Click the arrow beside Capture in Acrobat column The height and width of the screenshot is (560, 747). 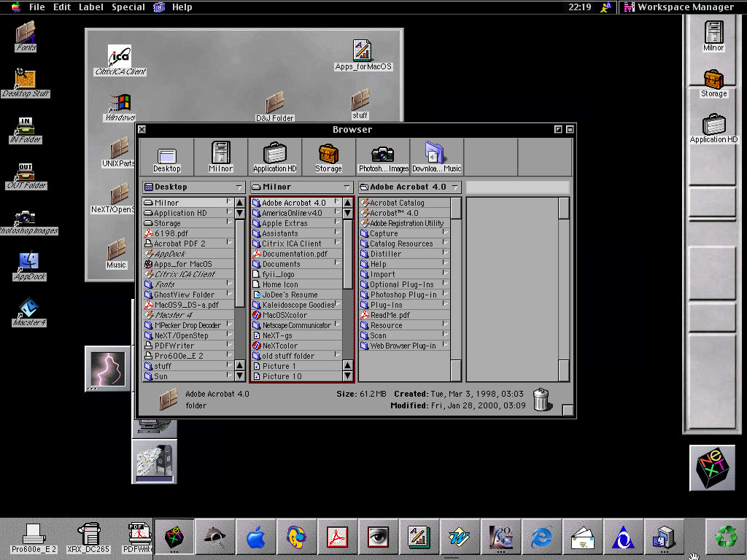click(x=444, y=233)
